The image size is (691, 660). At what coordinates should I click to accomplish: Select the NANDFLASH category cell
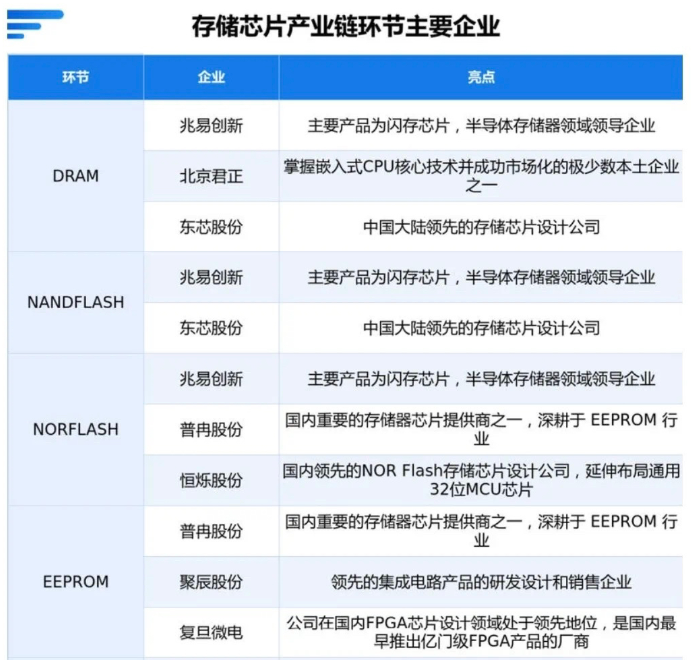tap(76, 302)
